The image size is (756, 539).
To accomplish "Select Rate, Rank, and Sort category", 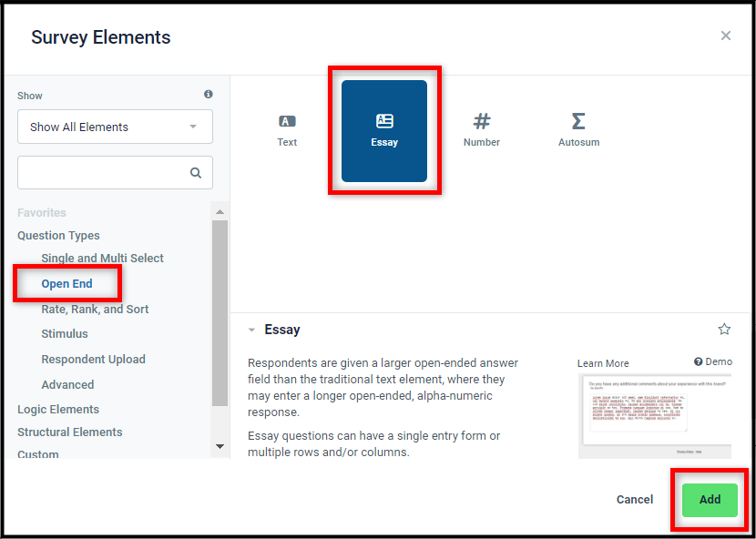I will 95,309.
